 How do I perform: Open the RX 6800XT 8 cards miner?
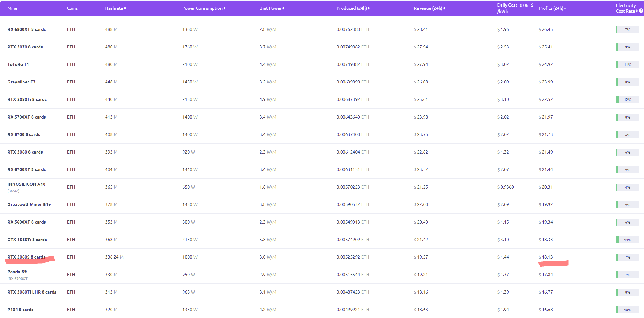pyautogui.click(x=27, y=29)
